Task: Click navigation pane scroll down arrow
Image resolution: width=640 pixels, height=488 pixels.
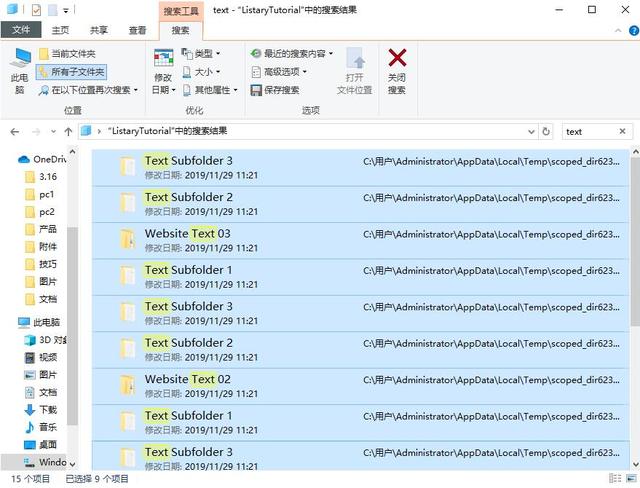Action: pos(72,464)
